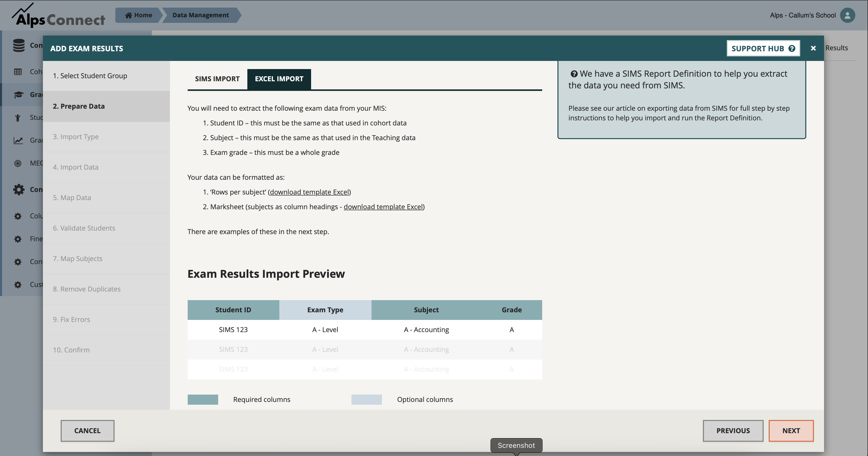Click the graduation cap sidebar icon
Image resolution: width=868 pixels, height=456 pixels.
point(19,95)
